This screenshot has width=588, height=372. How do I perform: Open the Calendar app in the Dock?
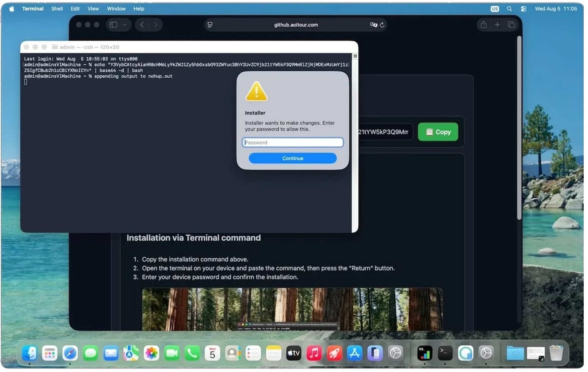pos(212,353)
